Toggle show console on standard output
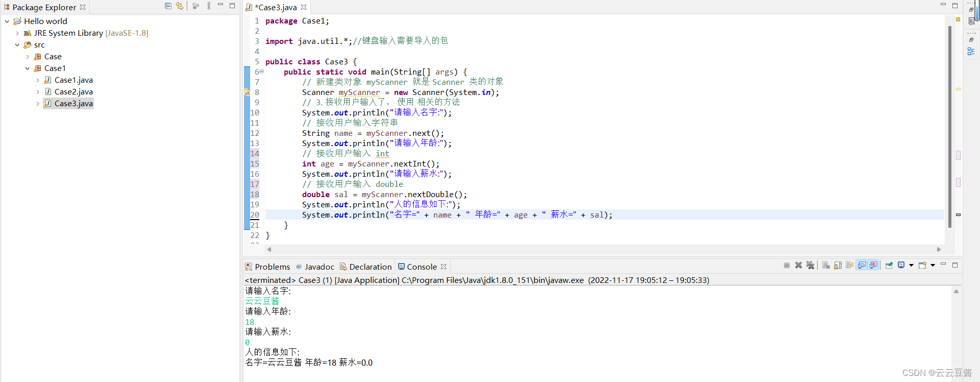The image size is (980, 382). click(x=862, y=266)
